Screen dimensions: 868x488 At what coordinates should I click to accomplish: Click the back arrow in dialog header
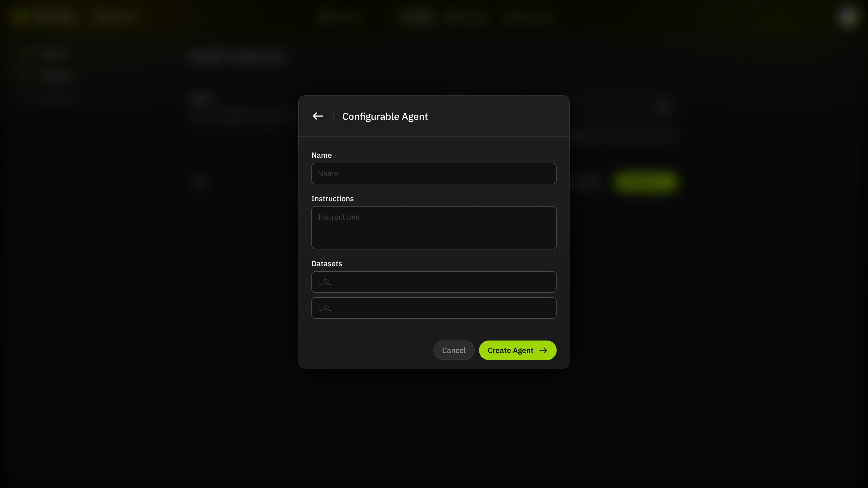tap(317, 116)
